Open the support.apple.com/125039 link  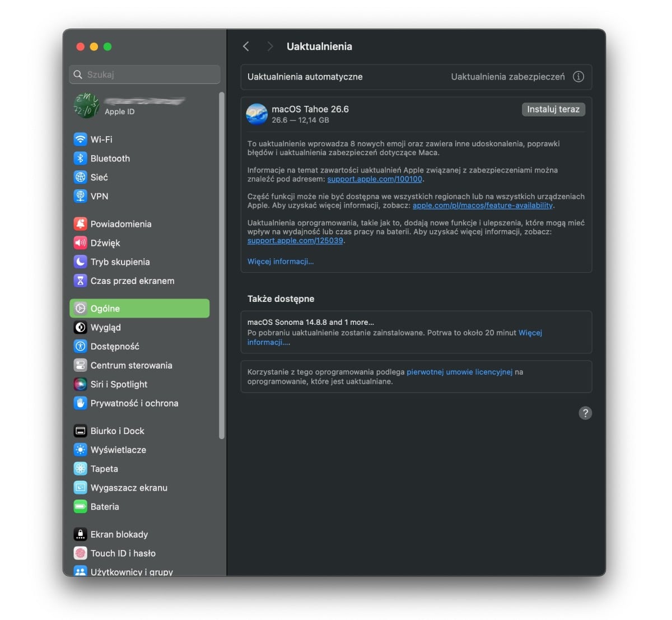295,241
